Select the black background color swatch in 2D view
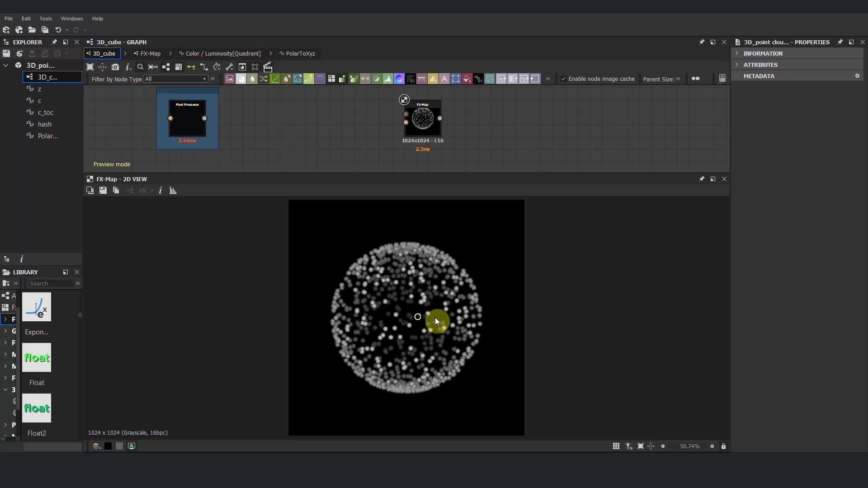The image size is (868, 488). pos(108,446)
